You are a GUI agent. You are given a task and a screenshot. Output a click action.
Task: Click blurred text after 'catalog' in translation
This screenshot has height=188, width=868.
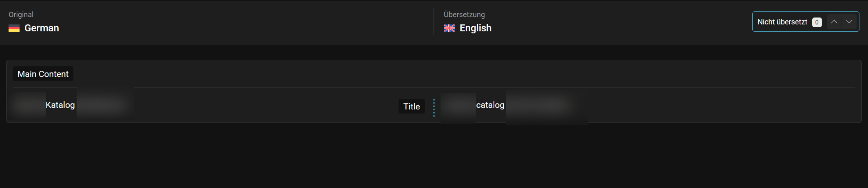point(547,107)
